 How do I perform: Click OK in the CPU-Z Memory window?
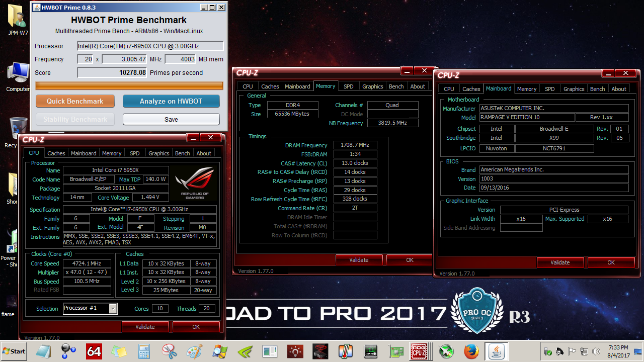click(x=410, y=260)
